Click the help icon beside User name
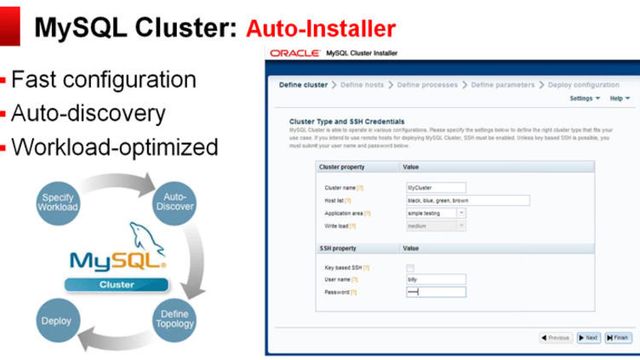This screenshot has height=360, width=640. point(355,280)
